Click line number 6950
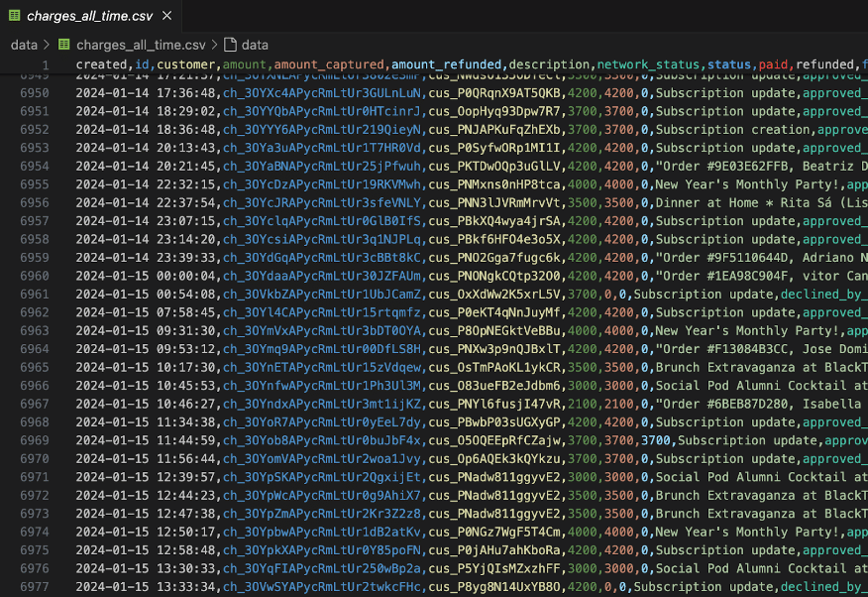The height and width of the screenshot is (597, 868). (35, 93)
